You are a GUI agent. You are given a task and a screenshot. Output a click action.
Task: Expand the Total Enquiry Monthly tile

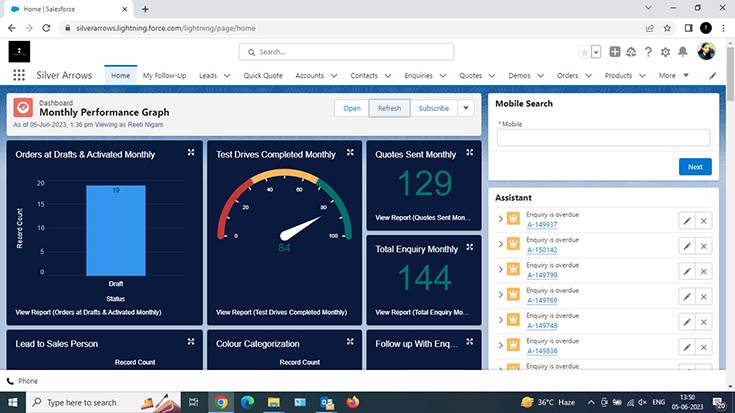(x=469, y=247)
